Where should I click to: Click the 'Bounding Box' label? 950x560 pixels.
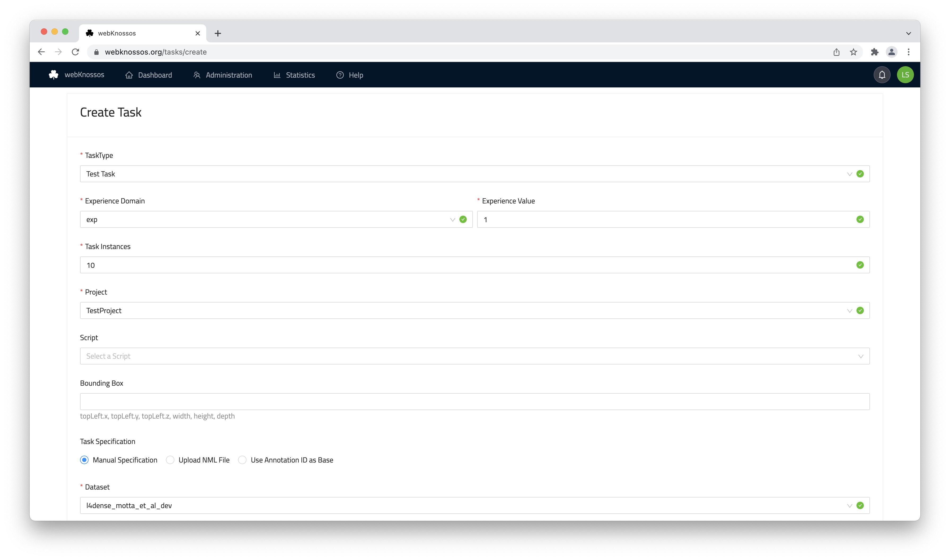pos(102,383)
